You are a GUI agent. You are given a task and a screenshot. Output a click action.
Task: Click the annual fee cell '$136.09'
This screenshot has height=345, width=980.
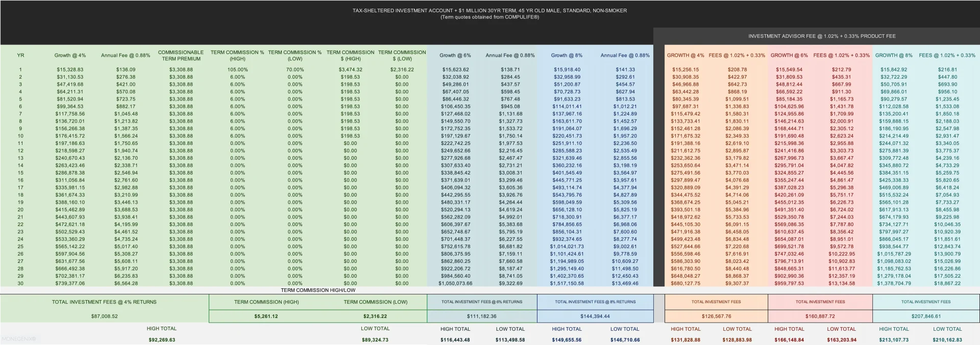point(126,69)
